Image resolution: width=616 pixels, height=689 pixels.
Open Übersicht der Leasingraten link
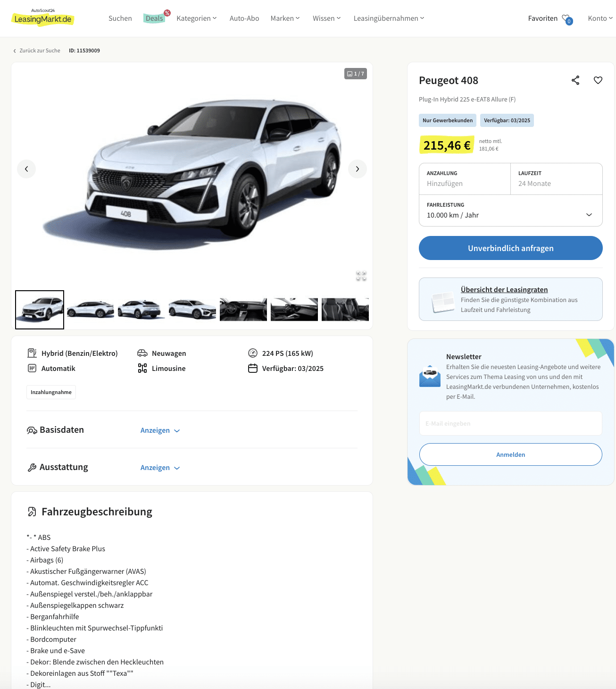point(504,290)
